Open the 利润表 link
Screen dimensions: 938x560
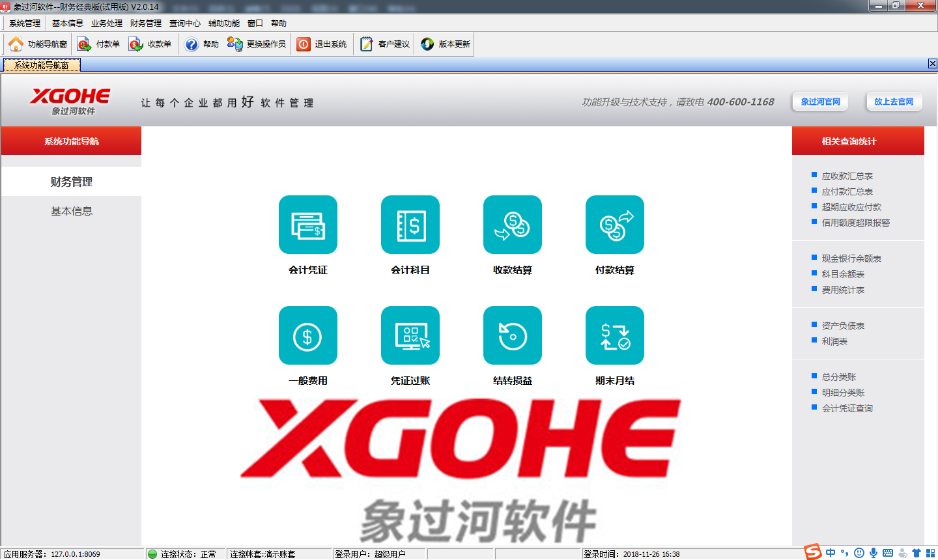click(834, 341)
